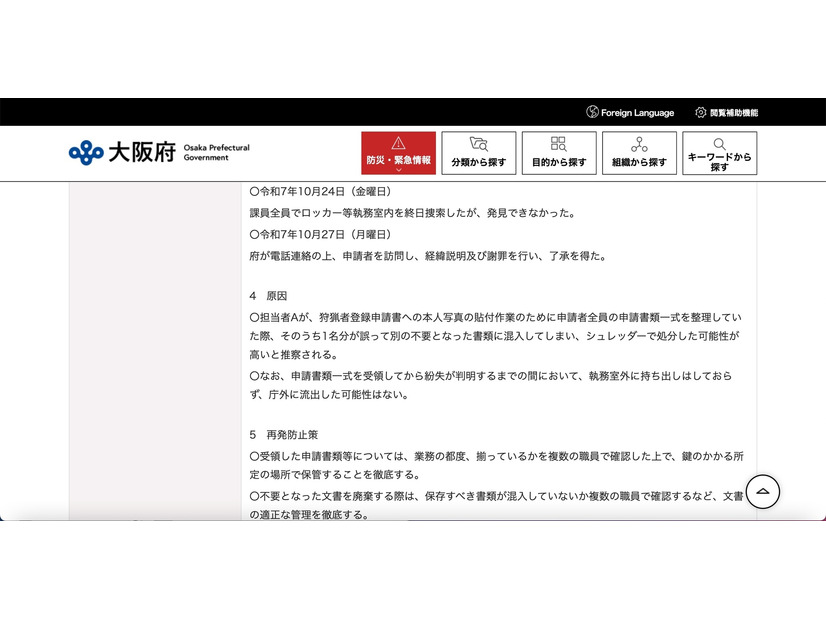Click the folder-search icon on 分類から探す
Screen dimensions: 826x620
[479, 142]
